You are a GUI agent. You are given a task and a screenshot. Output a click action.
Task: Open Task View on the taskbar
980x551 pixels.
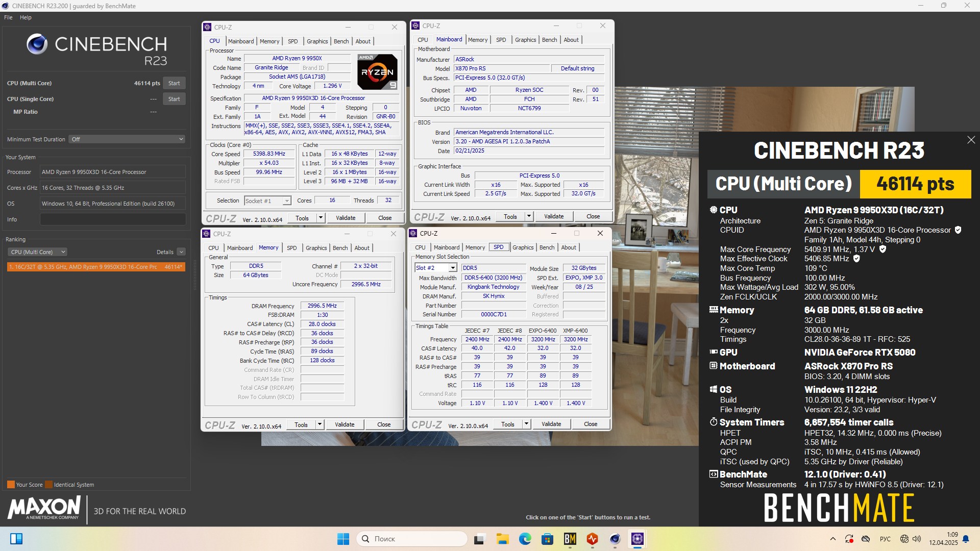click(479, 539)
